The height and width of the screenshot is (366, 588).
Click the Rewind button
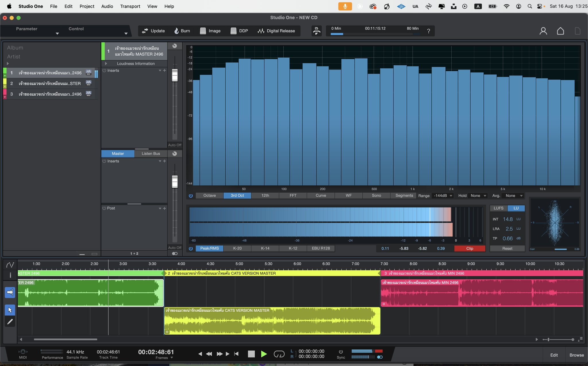coord(209,354)
